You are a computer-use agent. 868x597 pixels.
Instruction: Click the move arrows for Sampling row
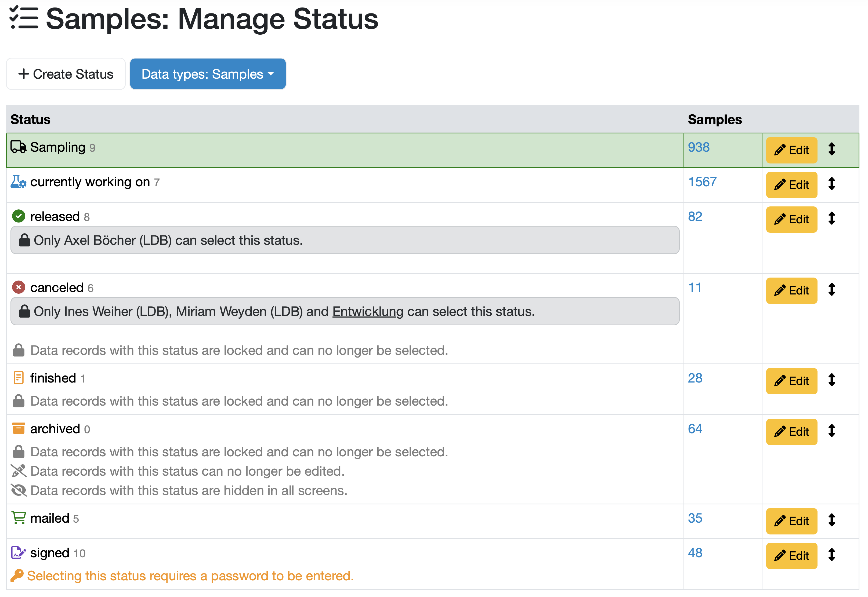click(x=831, y=149)
